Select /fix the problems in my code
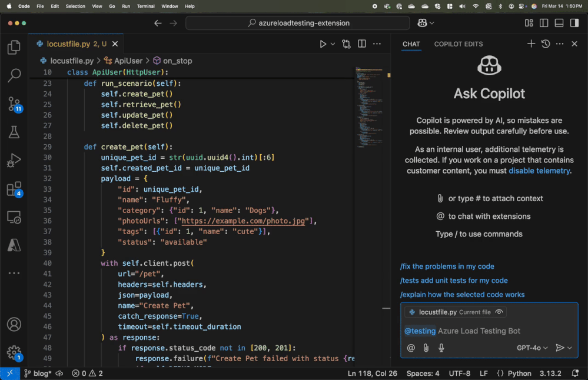The height and width of the screenshot is (380, 588). 447,266
